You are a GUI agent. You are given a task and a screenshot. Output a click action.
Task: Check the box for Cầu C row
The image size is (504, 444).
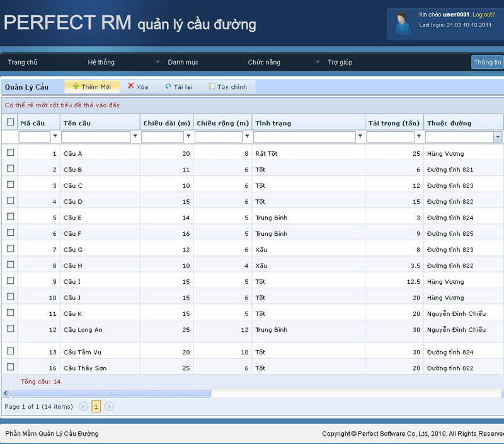[x=11, y=185]
